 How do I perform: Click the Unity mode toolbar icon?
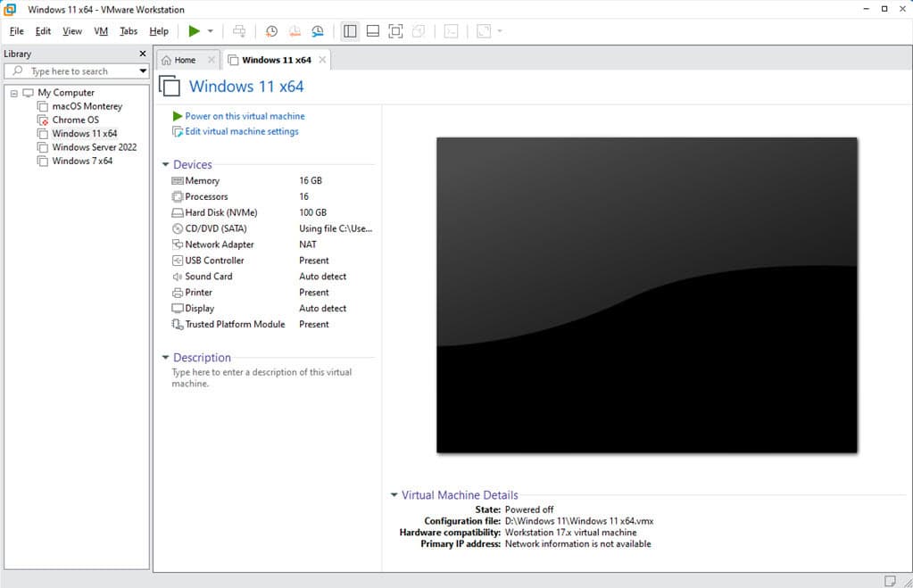point(418,31)
